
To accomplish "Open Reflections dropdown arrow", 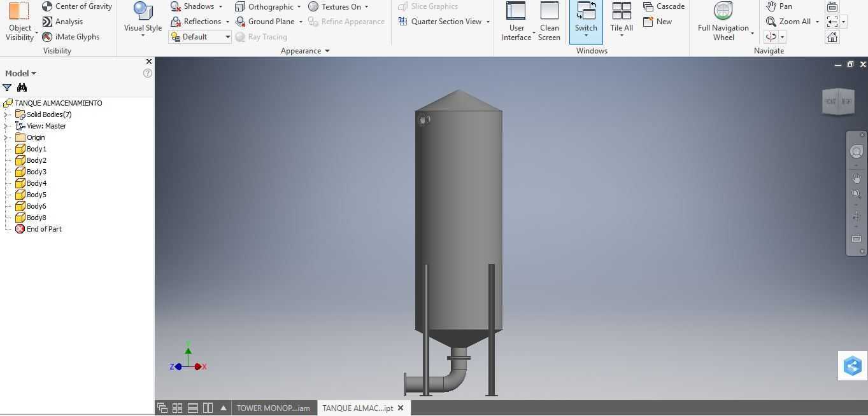I will point(227,22).
